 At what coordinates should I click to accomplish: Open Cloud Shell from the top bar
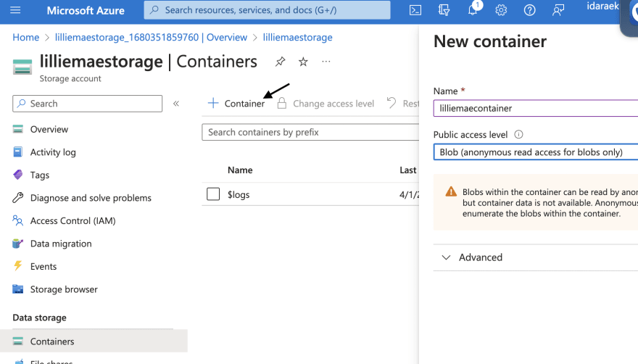(x=415, y=10)
